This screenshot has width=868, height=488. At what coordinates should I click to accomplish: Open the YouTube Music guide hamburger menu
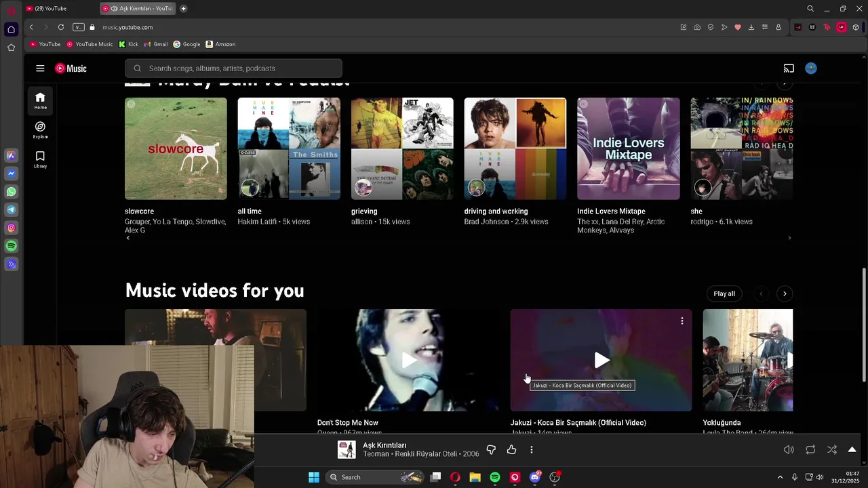tap(40, 68)
